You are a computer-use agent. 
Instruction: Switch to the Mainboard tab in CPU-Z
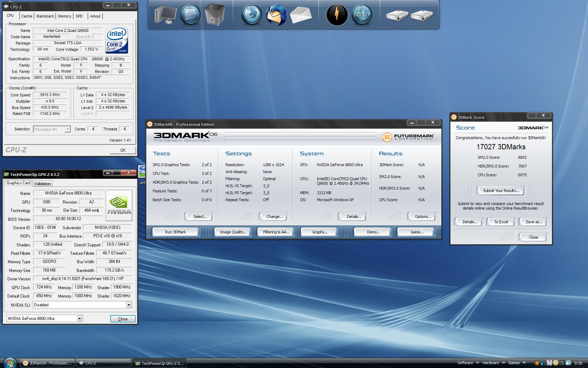tap(45, 16)
